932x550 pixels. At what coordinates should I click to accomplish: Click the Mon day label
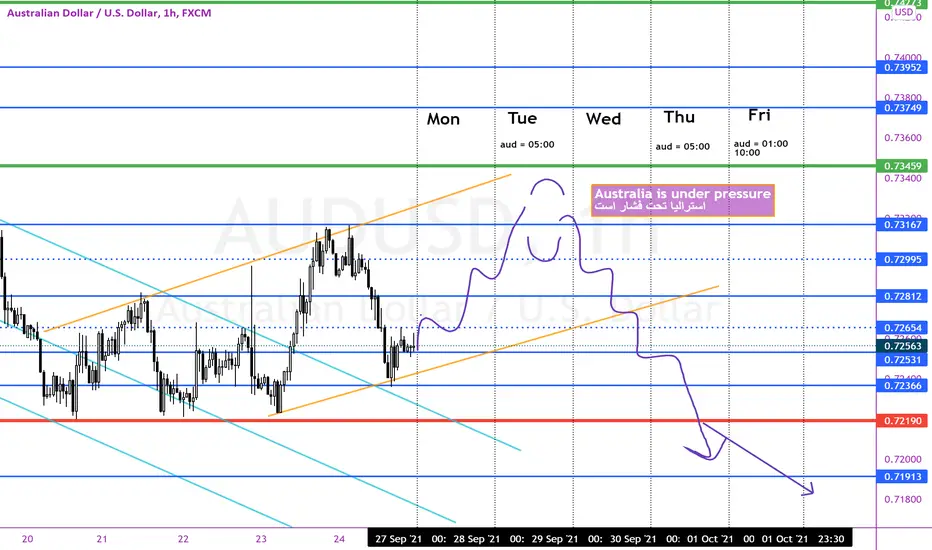[443, 119]
